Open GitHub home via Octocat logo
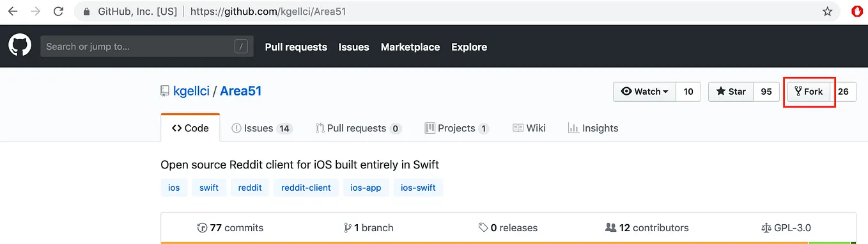 pyautogui.click(x=20, y=46)
